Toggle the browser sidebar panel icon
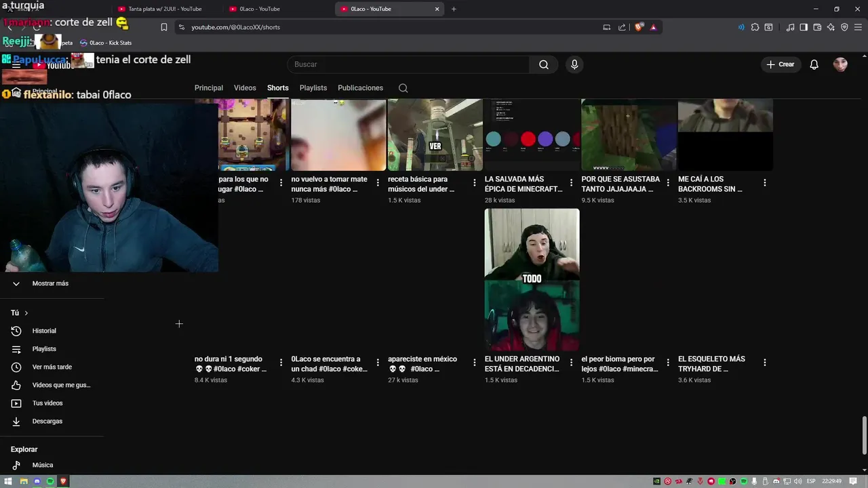 click(x=804, y=27)
